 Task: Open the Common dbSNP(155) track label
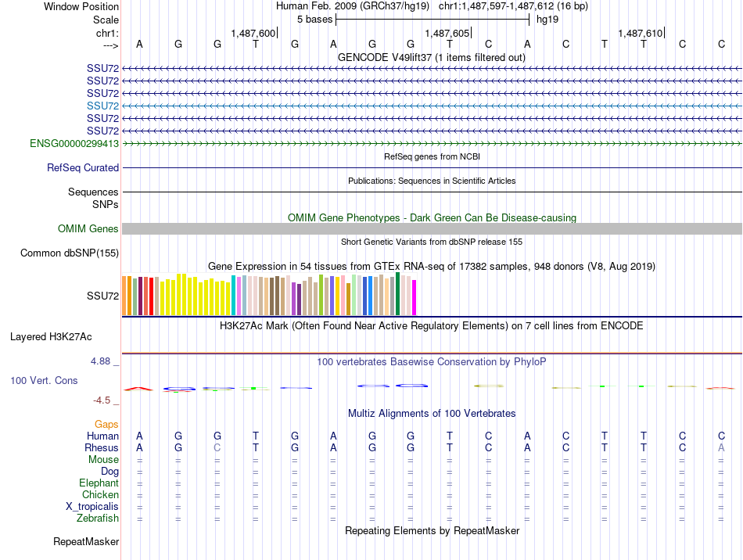point(70,253)
